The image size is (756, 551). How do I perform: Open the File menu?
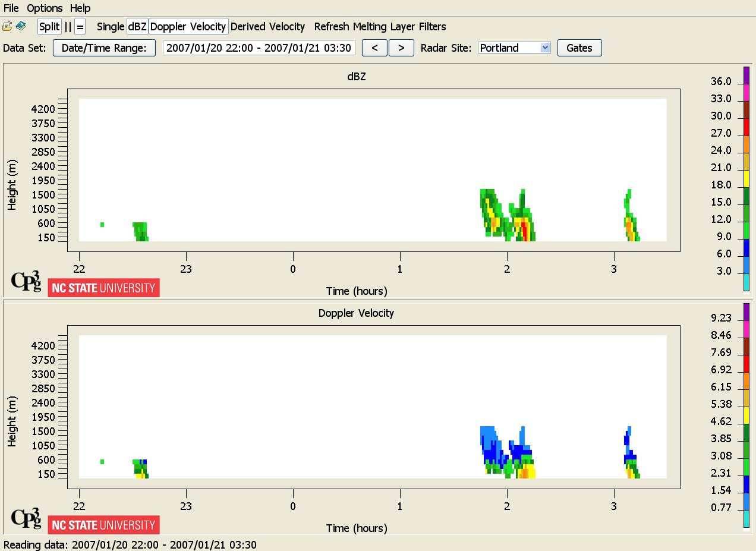tap(11, 8)
